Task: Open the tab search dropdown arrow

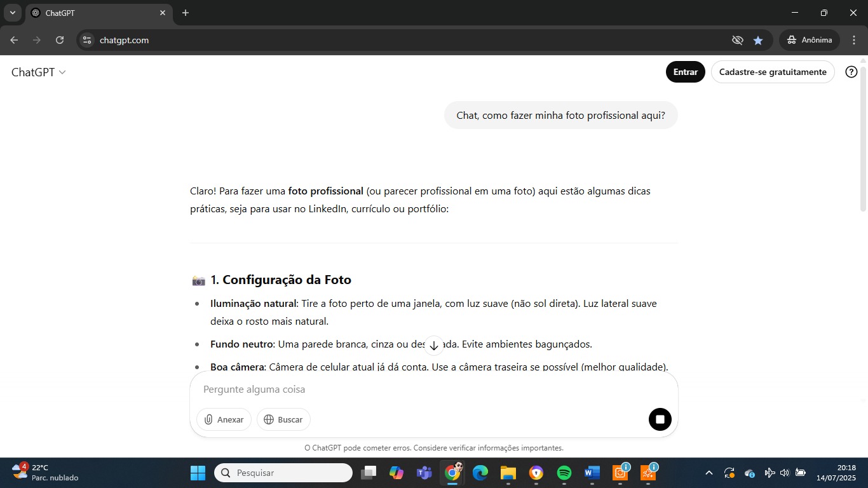Action: point(12,13)
